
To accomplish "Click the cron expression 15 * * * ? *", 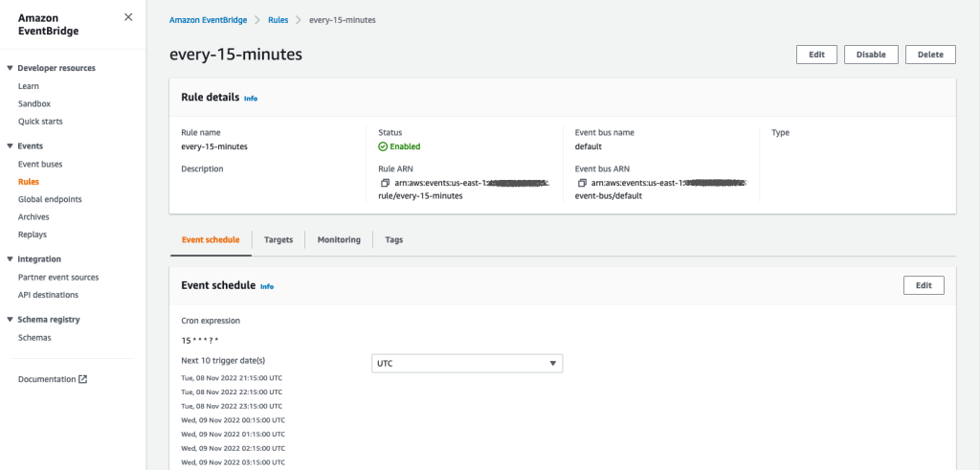I will 199,341.
